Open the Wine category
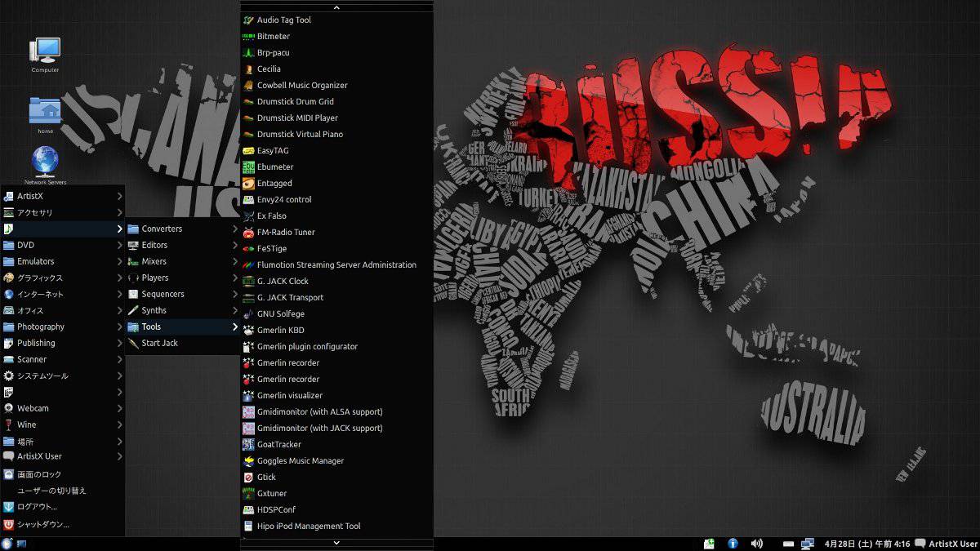980x551 pixels. 63,424
